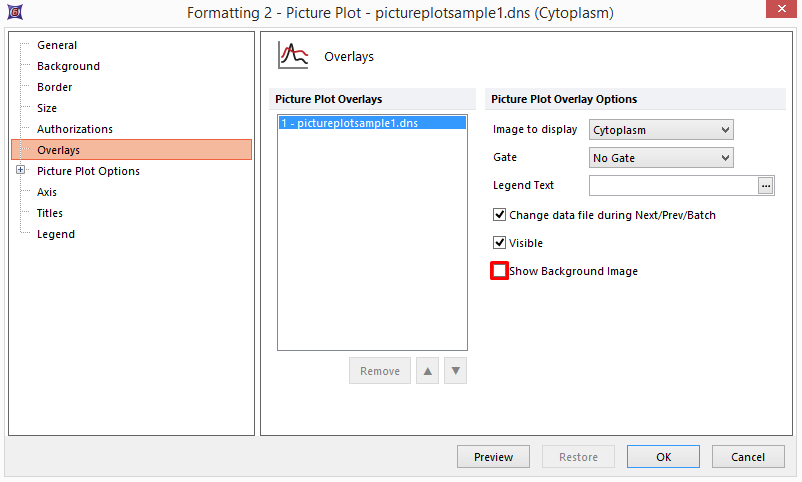
Task: Toggle Change data file during Next/Prev/Batch
Action: point(500,215)
